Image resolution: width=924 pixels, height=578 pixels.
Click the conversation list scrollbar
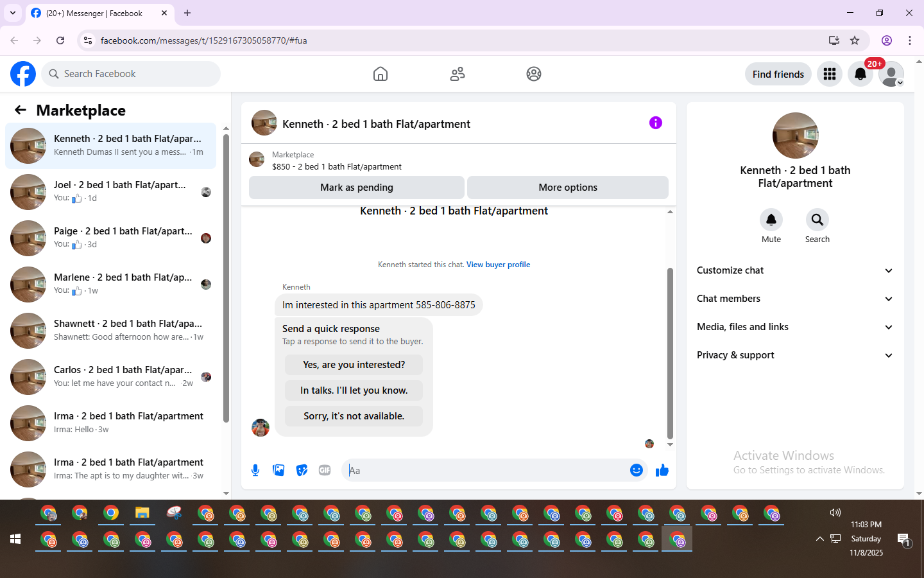226,278
